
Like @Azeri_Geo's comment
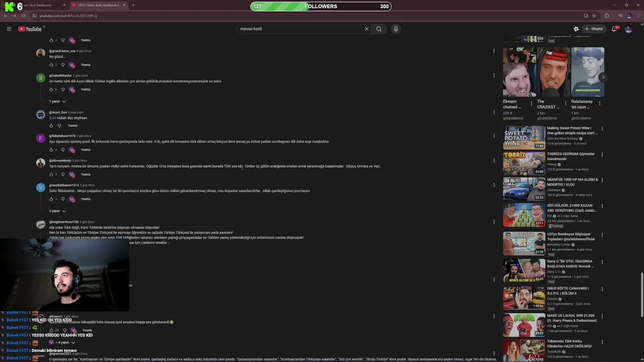click(51, 126)
